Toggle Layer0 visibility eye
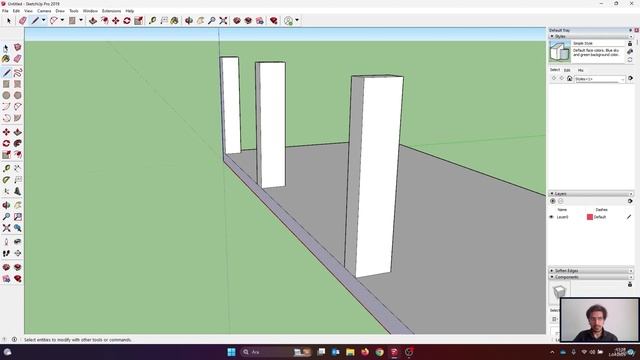Viewport: 640px width, 360px height. [551, 217]
